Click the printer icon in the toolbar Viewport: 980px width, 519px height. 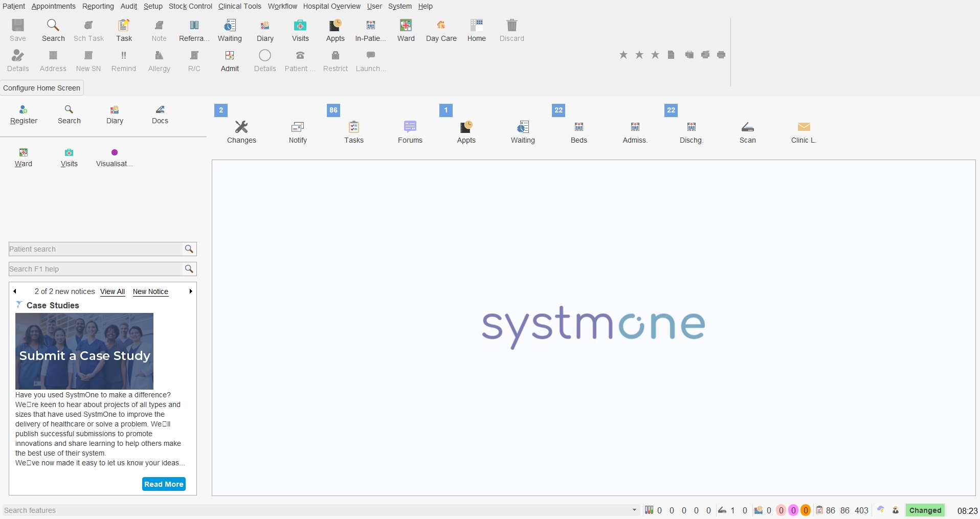(x=721, y=55)
